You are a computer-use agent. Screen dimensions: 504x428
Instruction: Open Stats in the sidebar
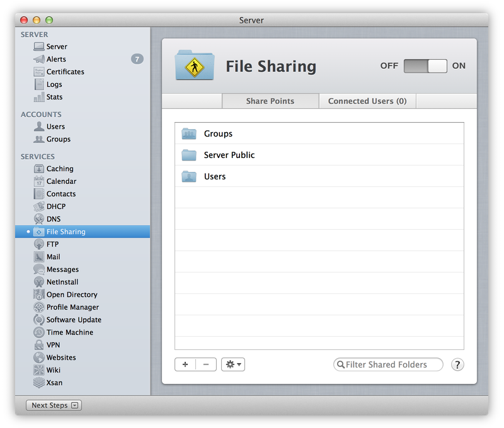83,97
